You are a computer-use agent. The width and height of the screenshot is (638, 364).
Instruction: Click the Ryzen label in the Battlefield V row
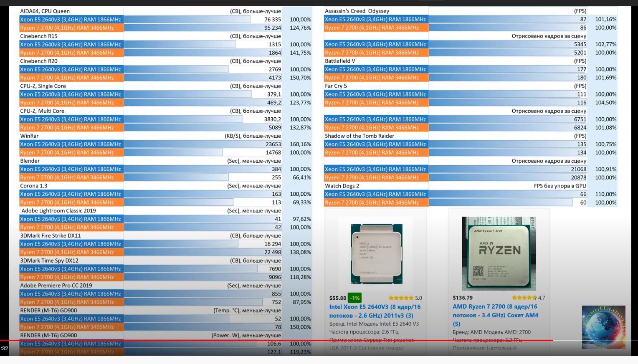tap(376, 78)
